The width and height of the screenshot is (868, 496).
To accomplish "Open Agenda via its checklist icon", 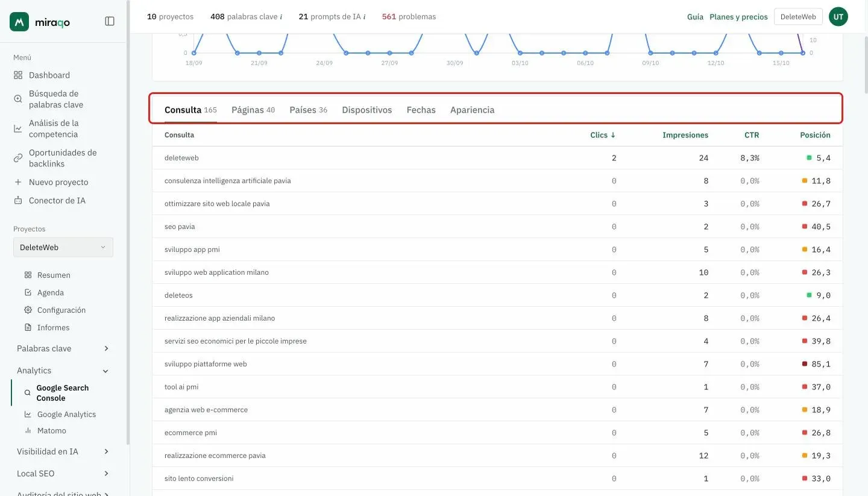I will pyautogui.click(x=28, y=292).
